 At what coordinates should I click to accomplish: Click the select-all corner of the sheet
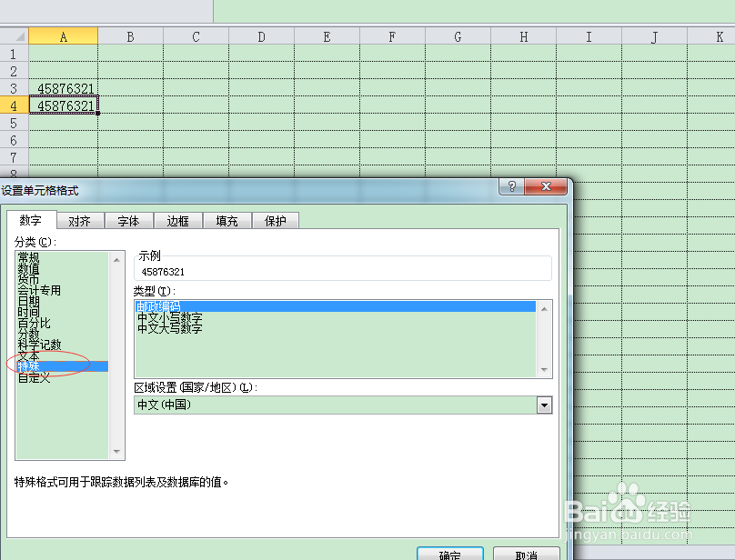[14, 36]
